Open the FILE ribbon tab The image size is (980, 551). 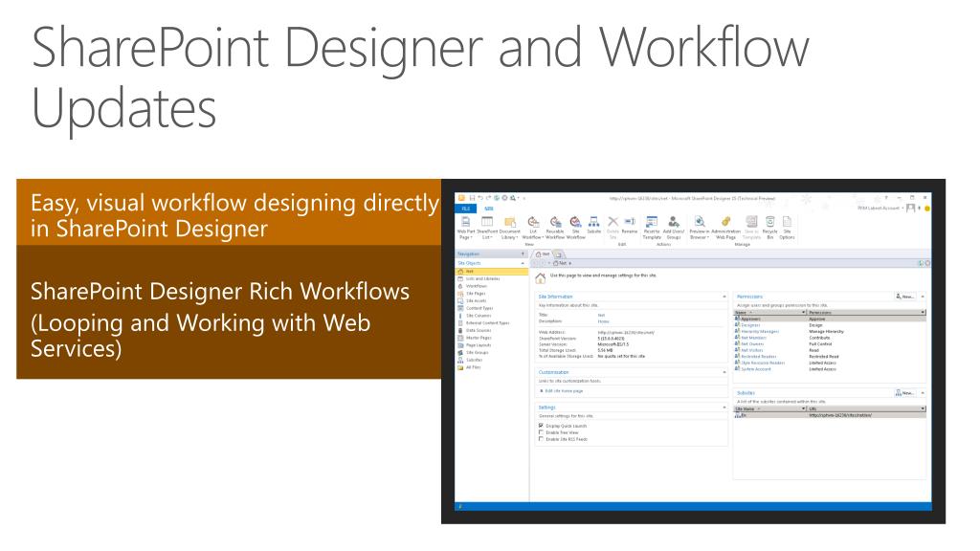[466, 209]
